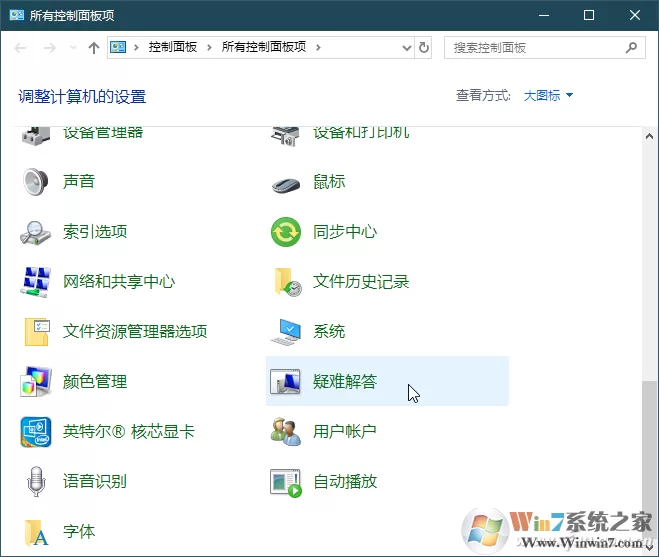Select 控制面板 breadcrumb item
The width and height of the screenshot is (659, 557).
(x=172, y=47)
